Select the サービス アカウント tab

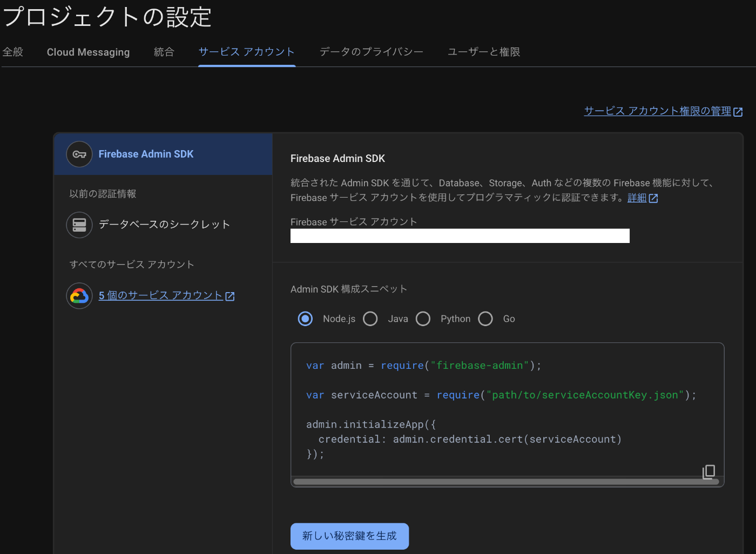pyautogui.click(x=247, y=52)
